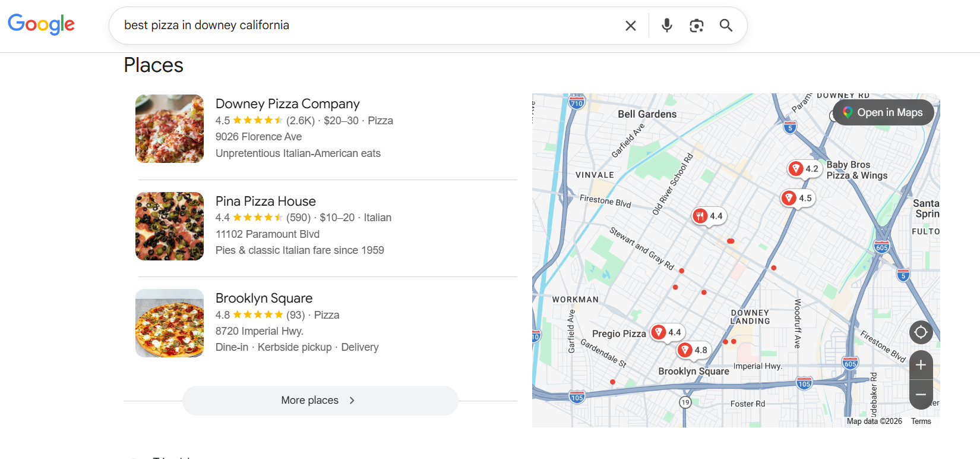Click the 4.4 restaurant pin near Firestone Blvd
The width and height of the screenshot is (980, 459).
708,216
